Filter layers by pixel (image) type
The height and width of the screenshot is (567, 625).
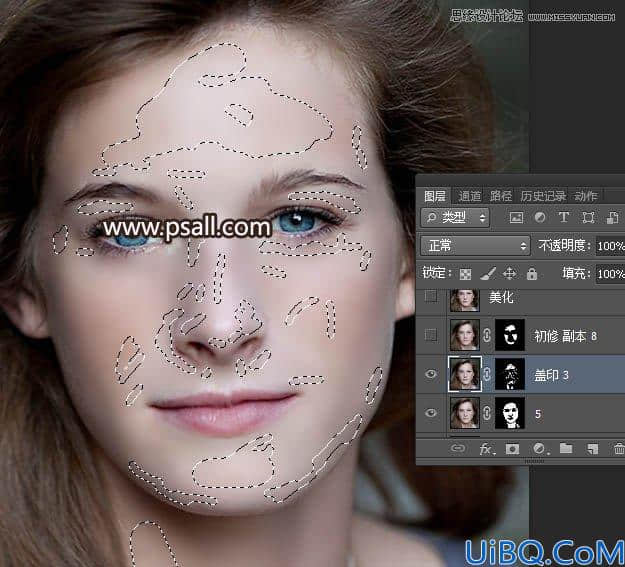click(x=516, y=217)
